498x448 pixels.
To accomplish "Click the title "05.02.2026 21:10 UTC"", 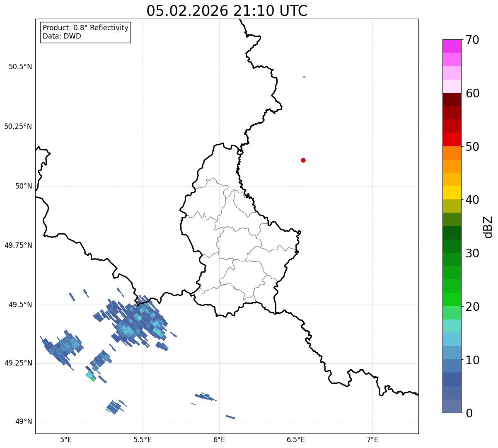I will point(227,11).
